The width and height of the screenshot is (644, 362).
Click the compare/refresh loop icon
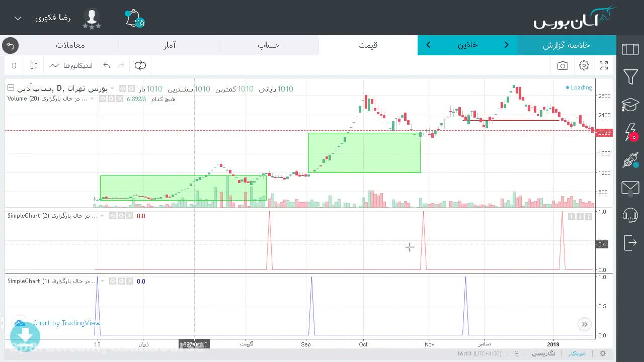[140, 65]
